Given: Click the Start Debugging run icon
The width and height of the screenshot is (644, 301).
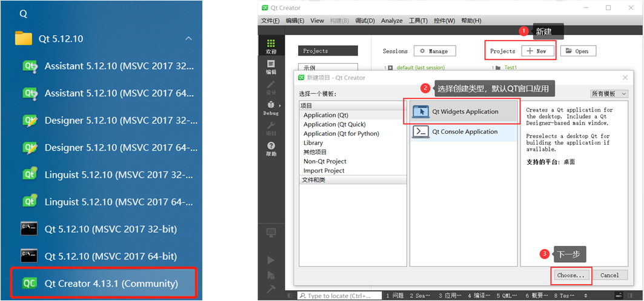Looking at the screenshot, I should [271, 275].
